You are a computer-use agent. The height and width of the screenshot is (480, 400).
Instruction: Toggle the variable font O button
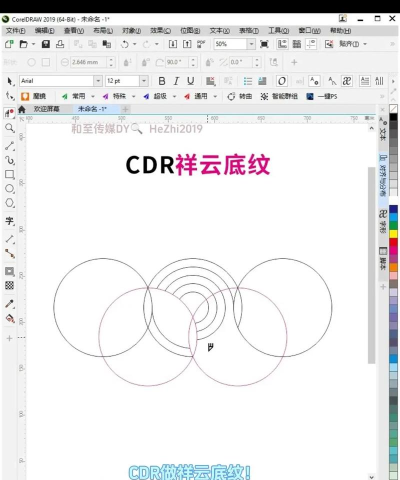[282, 81]
